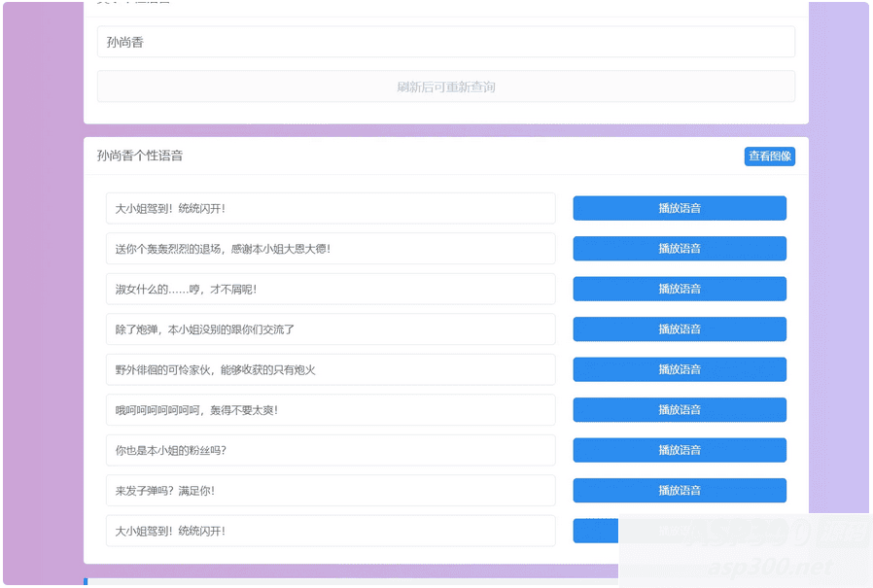Play the 来发子弹吗？满足你 voice line
The width and height of the screenshot is (873, 588).
click(679, 490)
